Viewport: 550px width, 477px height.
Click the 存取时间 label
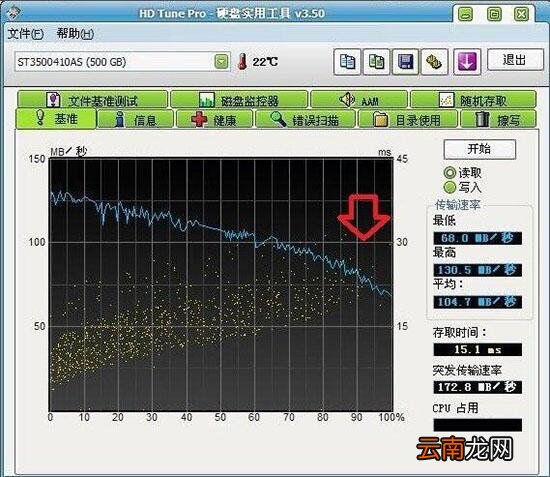coord(459,332)
